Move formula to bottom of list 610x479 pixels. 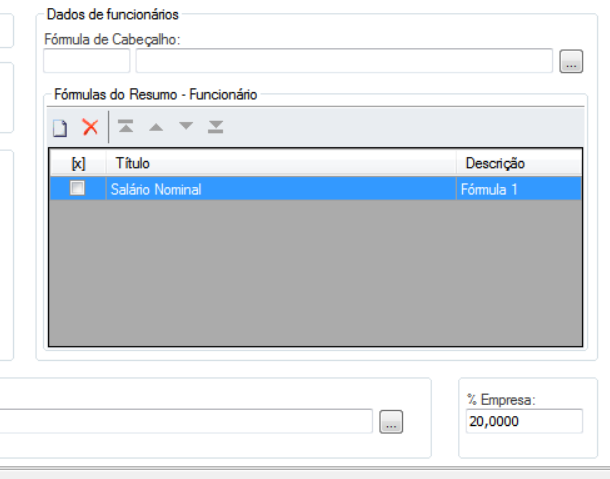tap(216, 127)
